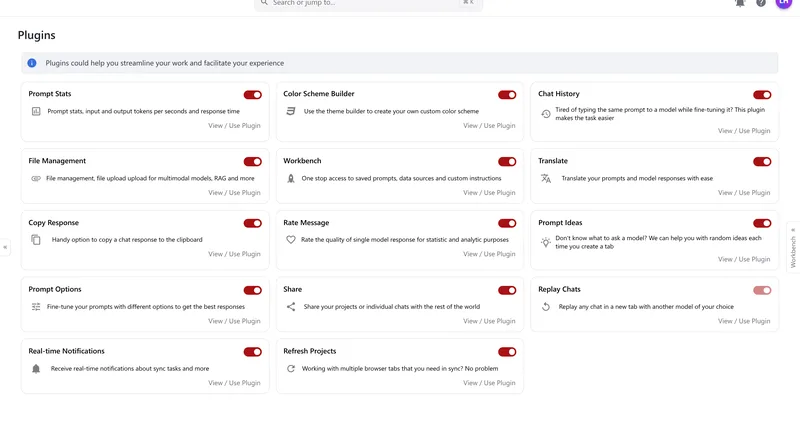Image resolution: width=800 pixels, height=433 pixels.
Task: Click the Share card description text
Action: pyautogui.click(x=392, y=307)
